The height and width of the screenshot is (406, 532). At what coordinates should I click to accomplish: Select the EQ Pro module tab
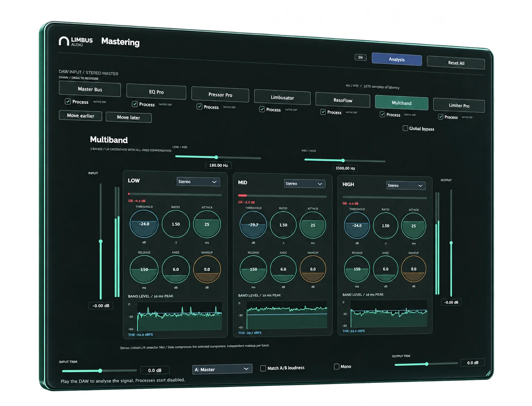click(x=156, y=92)
